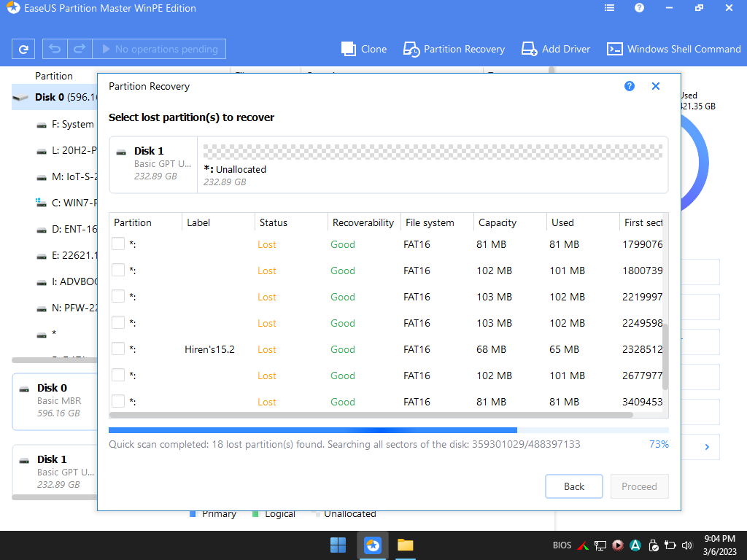Sort by File system column header
This screenshot has height=560, width=747.
(437, 222)
